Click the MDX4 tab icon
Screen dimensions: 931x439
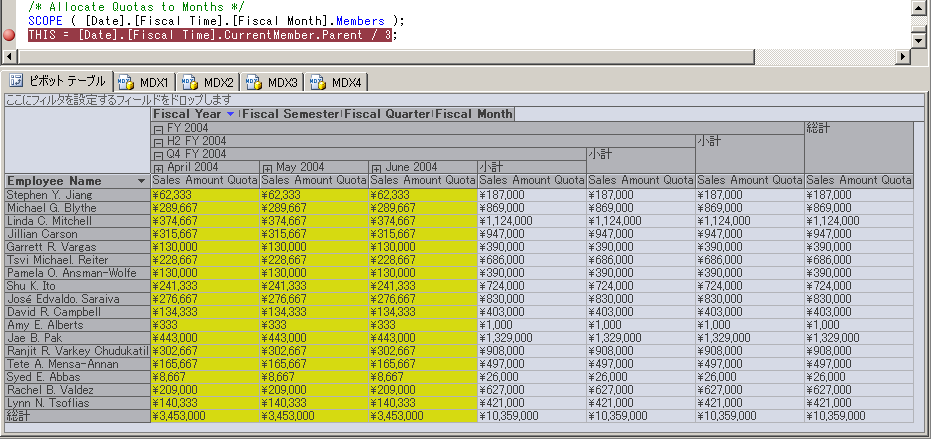317,81
